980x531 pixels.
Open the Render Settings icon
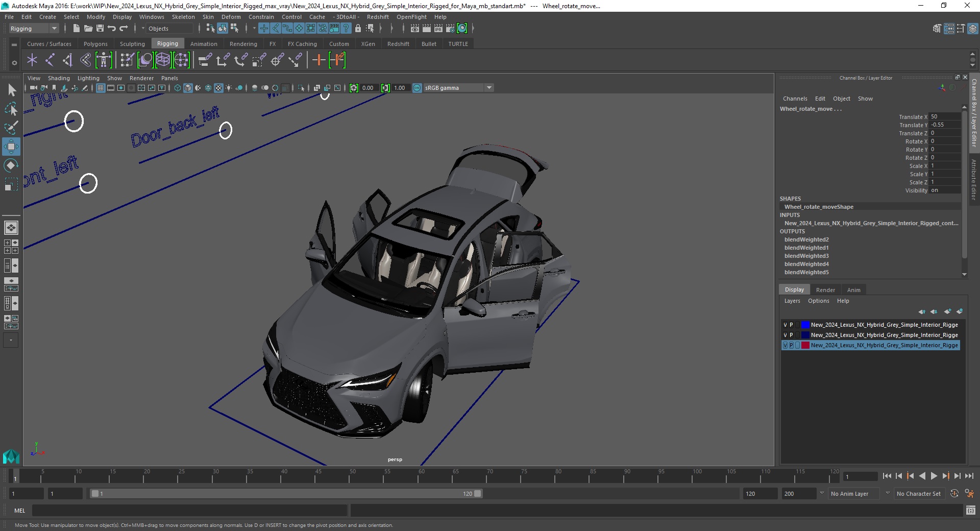tap(450, 29)
